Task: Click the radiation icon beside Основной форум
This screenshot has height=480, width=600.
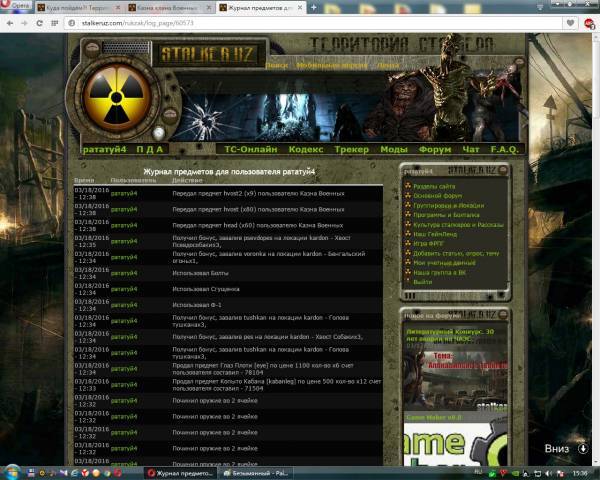Action: 408,196
